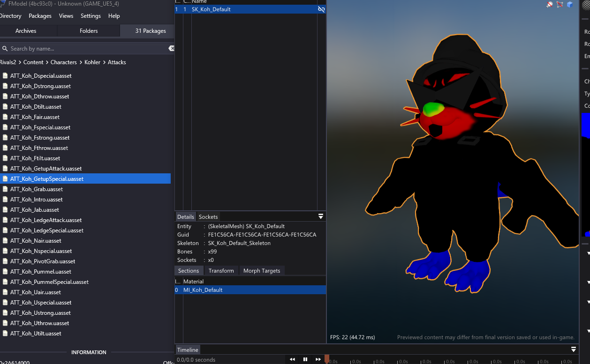Viewport: 590px width, 364px height.
Task: Toggle the skeleton bones icon in the viewport
Action: pos(560,5)
